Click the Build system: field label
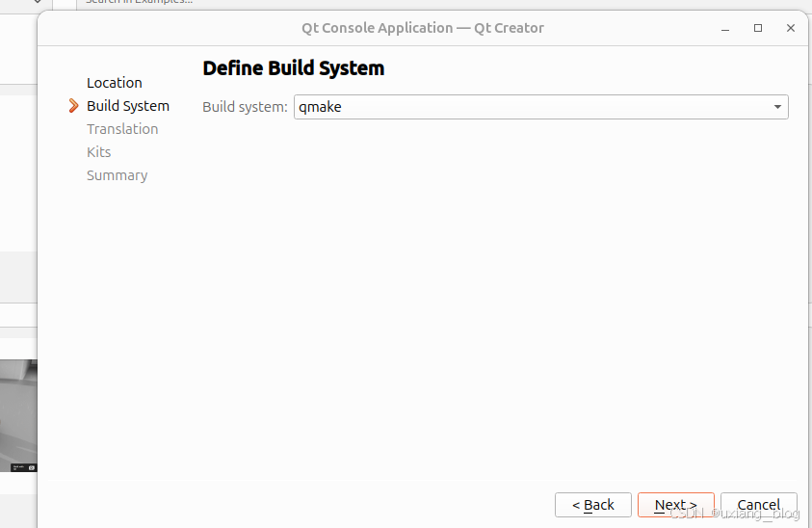Image resolution: width=812 pixels, height=528 pixels. (245, 107)
